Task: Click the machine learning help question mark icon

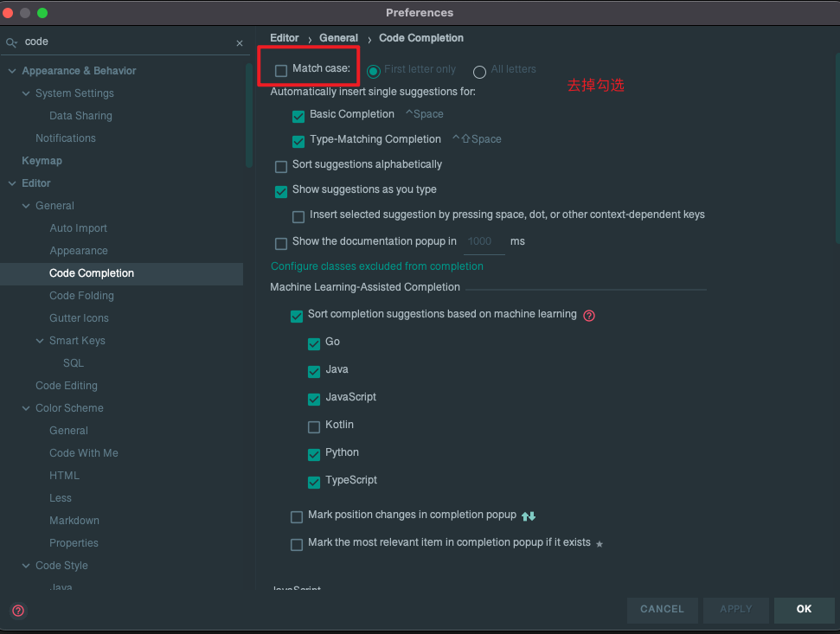Action: click(589, 316)
